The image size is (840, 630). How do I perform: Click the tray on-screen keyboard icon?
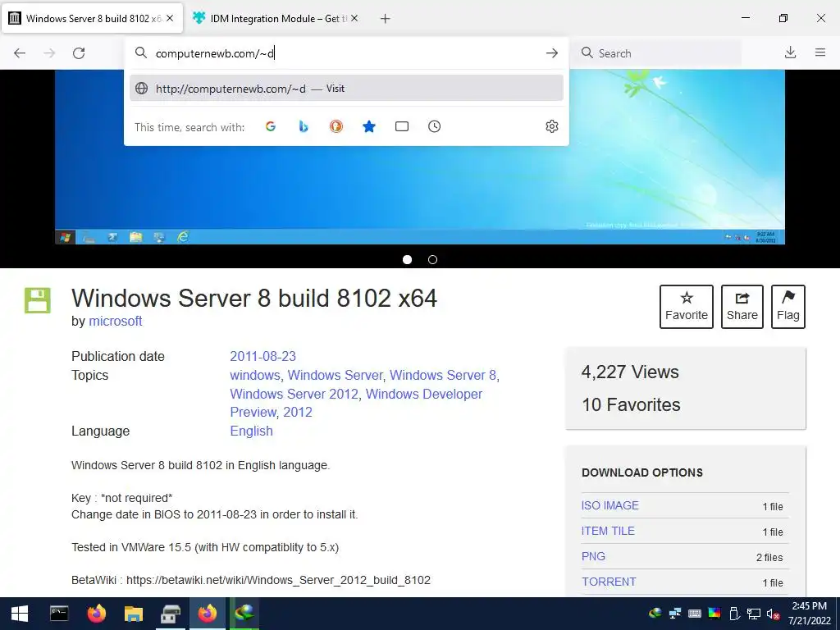click(695, 614)
